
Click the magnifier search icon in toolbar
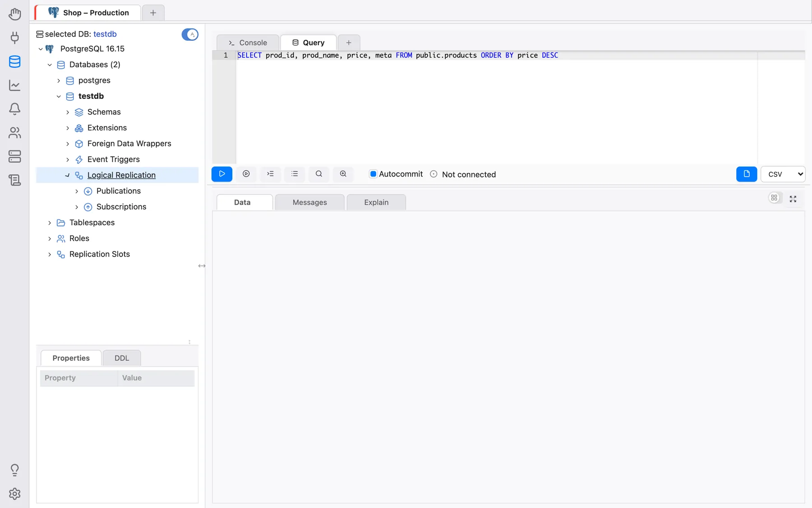click(x=319, y=174)
